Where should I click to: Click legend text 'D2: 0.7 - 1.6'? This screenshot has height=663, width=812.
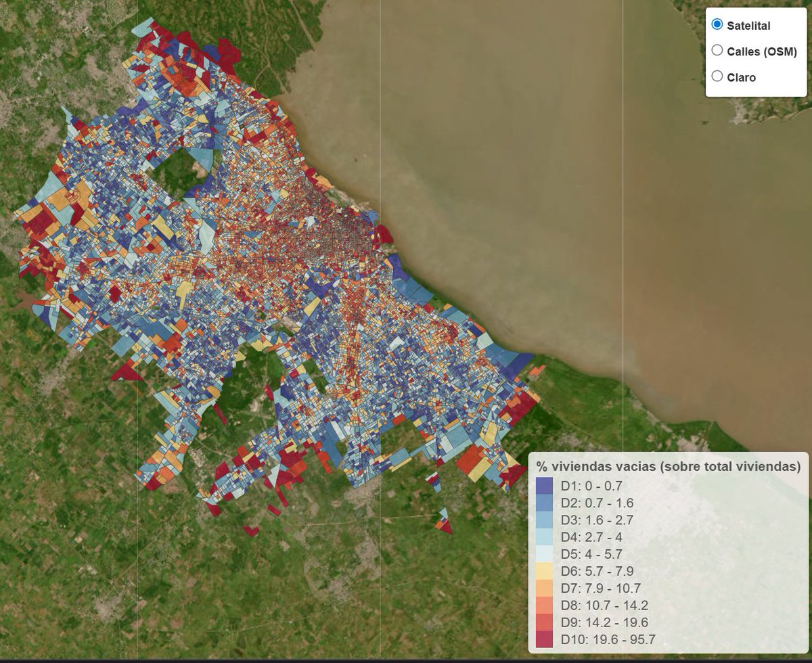coord(597,503)
